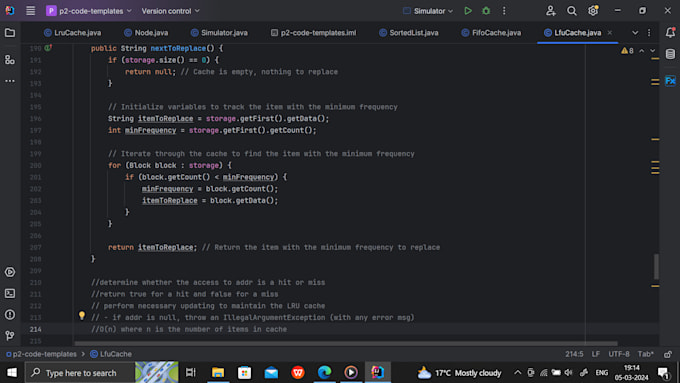Expand p2-code-templates project dropdown

click(89, 11)
